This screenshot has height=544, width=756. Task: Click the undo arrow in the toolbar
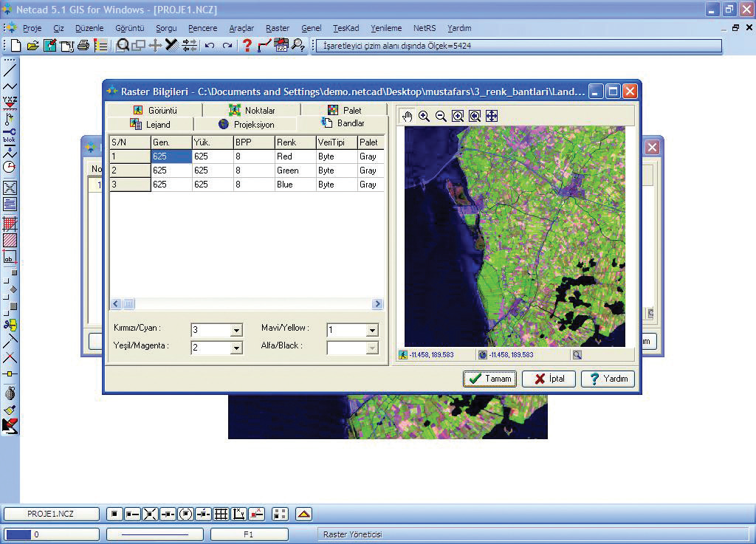[x=210, y=46]
